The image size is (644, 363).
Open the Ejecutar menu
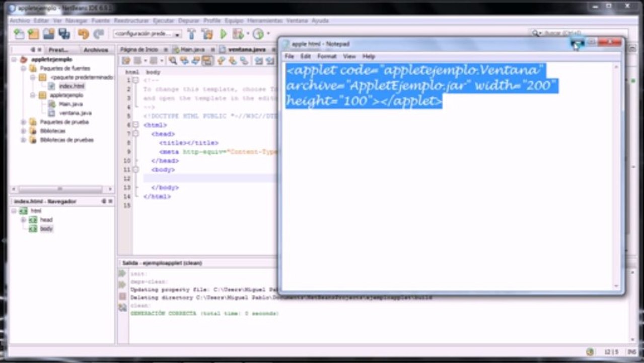pos(164,21)
